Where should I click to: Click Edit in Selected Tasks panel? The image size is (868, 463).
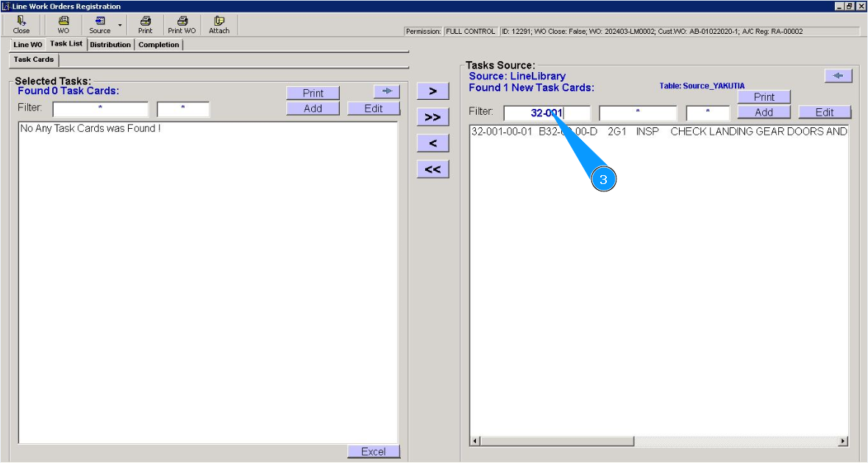pos(374,108)
